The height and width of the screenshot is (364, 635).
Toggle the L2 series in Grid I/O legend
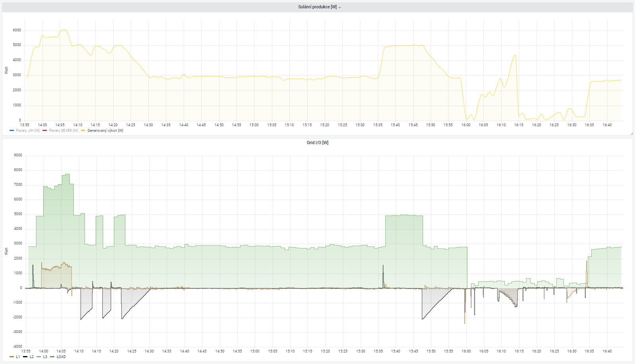point(32,357)
